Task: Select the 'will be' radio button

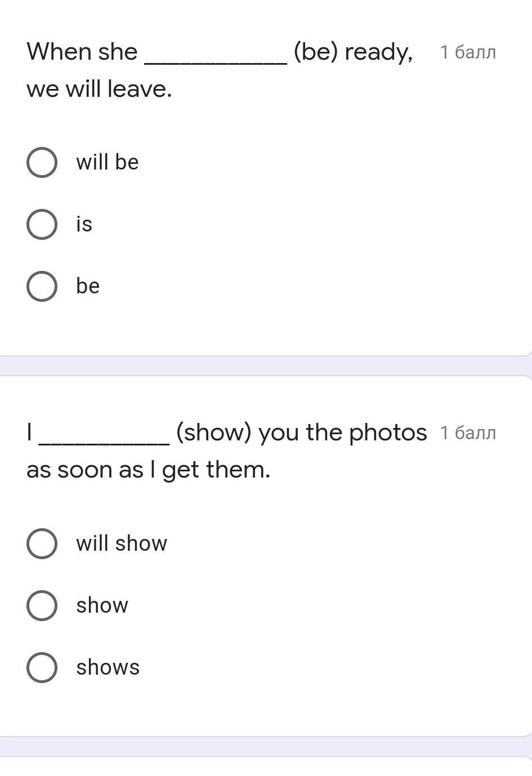Action: point(42,163)
